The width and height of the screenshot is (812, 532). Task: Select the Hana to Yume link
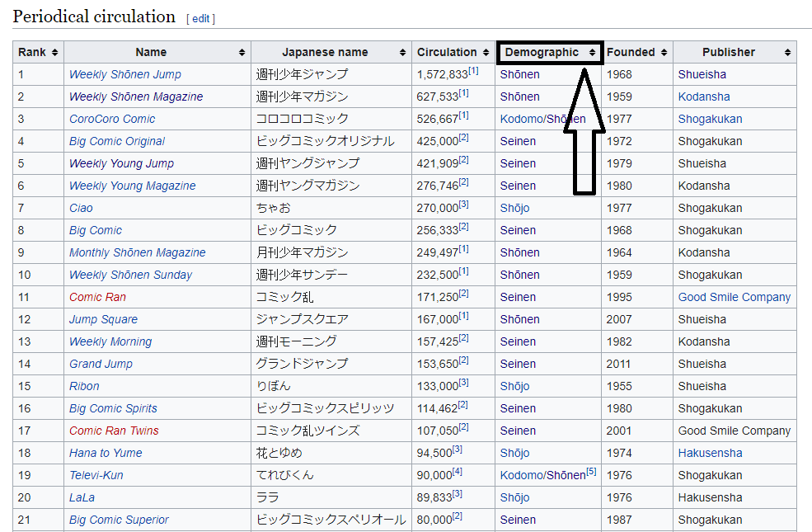tap(105, 453)
